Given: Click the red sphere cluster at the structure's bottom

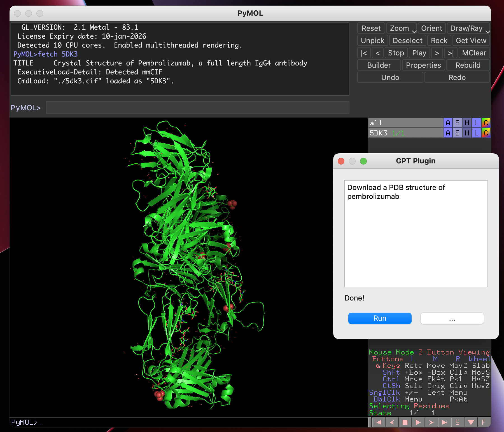Looking at the screenshot, I should pyautogui.click(x=159, y=395).
